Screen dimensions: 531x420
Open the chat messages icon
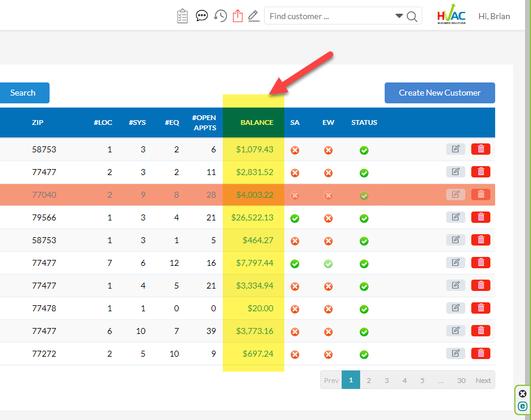pyautogui.click(x=202, y=16)
